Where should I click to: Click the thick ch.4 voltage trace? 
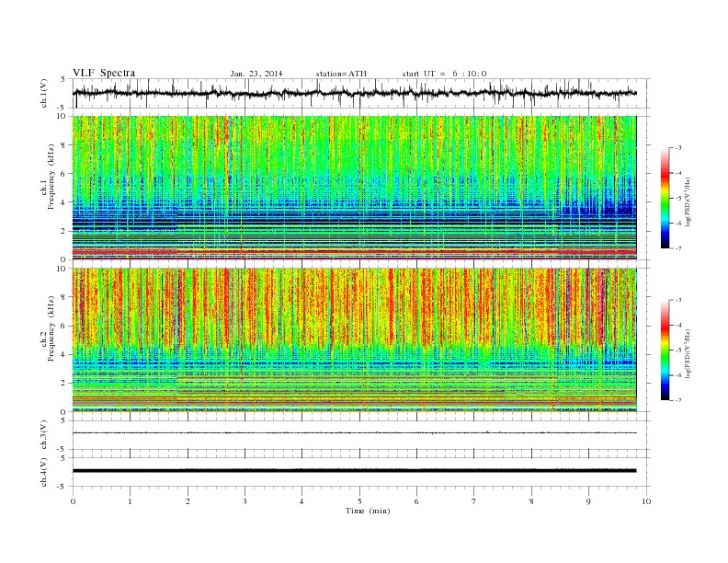point(354,471)
